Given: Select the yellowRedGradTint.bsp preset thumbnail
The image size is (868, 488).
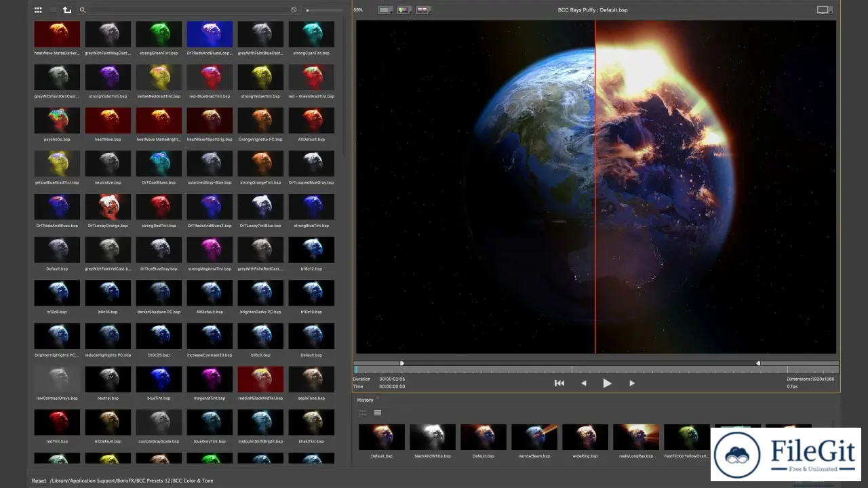Looking at the screenshot, I should 159,77.
